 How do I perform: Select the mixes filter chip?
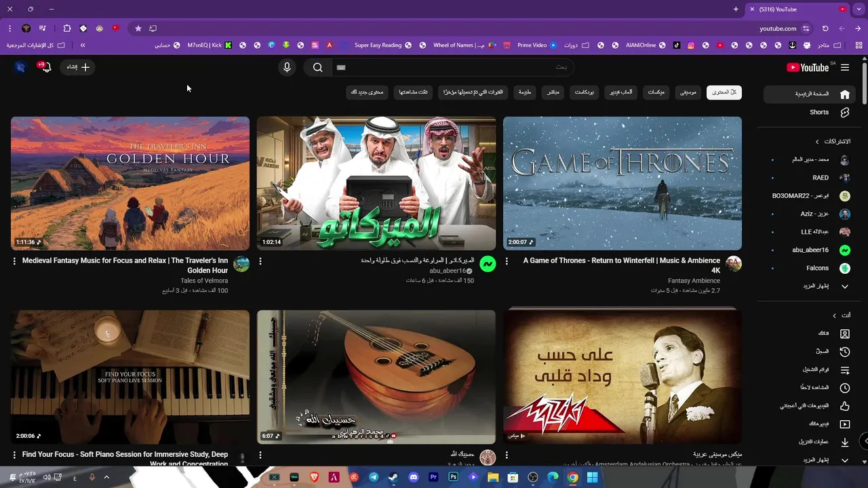[x=656, y=92]
